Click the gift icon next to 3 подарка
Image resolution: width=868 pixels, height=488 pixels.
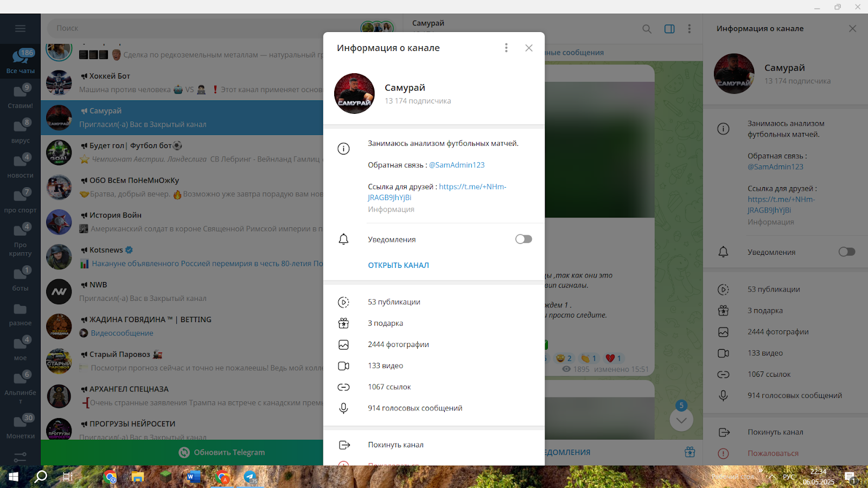[x=343, y=323]
